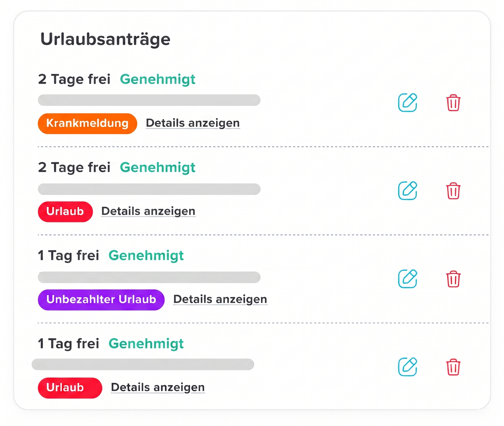The width and height of the screenshot is (504, 426).
Task: Delete the 2-day Urlaub request
Action: coord(453,191)
